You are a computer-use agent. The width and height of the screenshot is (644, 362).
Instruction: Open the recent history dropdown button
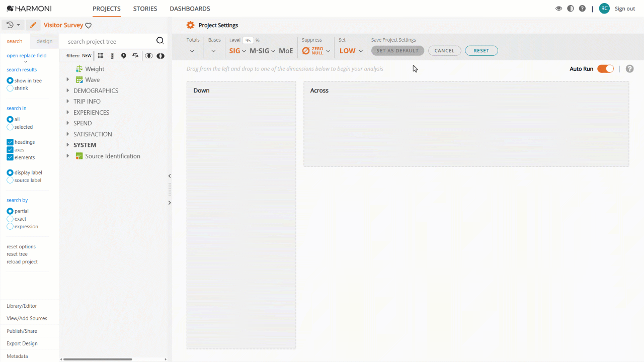pyautogui.click(x=14, y=25)
